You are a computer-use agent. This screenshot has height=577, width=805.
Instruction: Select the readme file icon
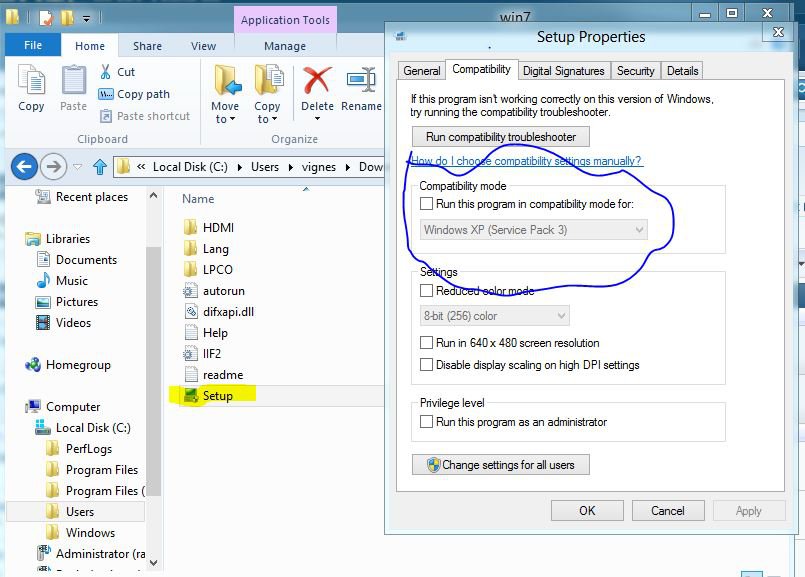tap(191, 375)
